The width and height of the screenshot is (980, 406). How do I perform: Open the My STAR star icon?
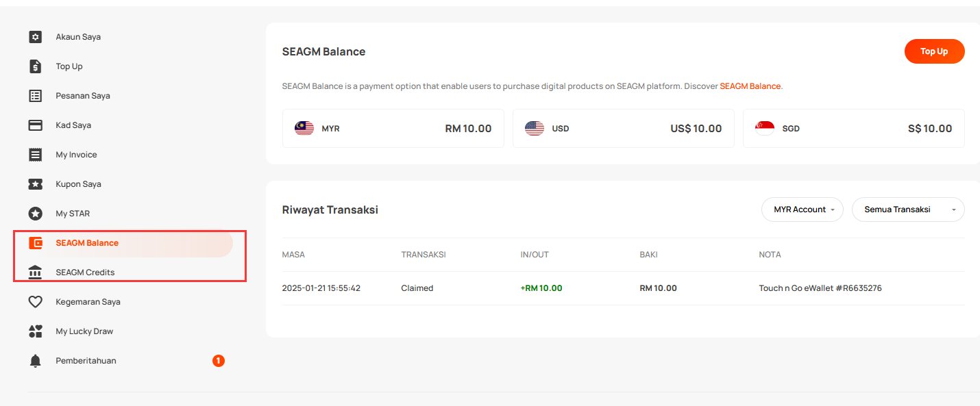[x=36, y=214]
